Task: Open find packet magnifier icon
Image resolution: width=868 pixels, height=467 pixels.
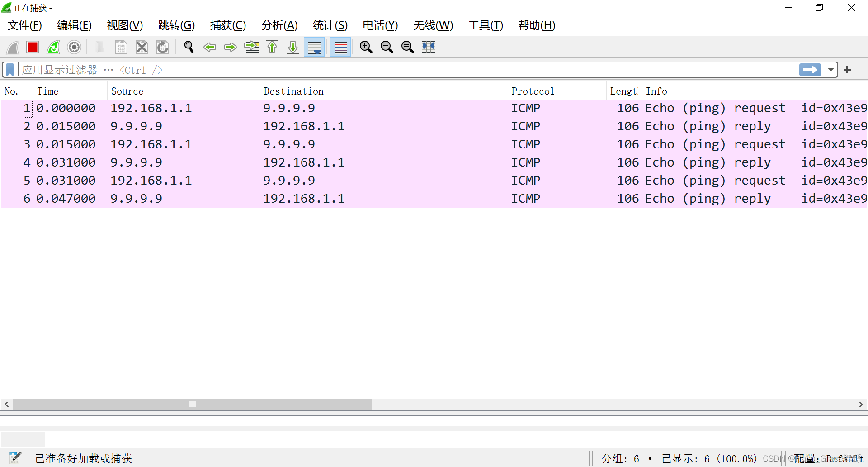Action: pyautogui.click(x=189, y=47)
